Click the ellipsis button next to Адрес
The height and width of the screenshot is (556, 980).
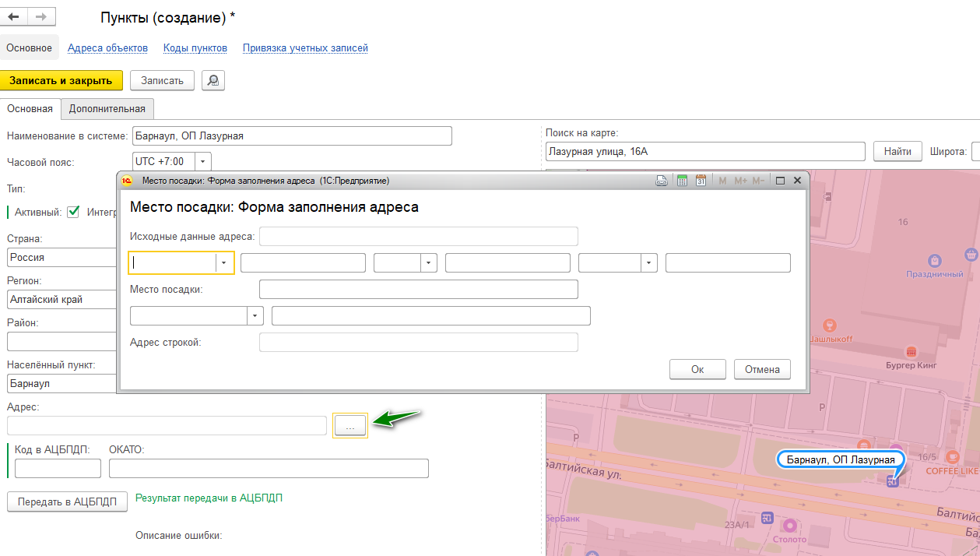pyautogui.click(x=349, y=425)
